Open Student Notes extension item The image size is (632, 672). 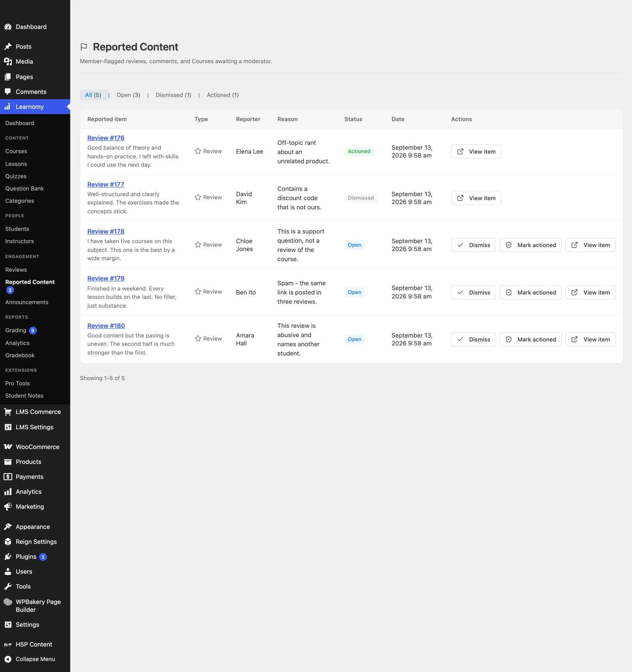24,396
